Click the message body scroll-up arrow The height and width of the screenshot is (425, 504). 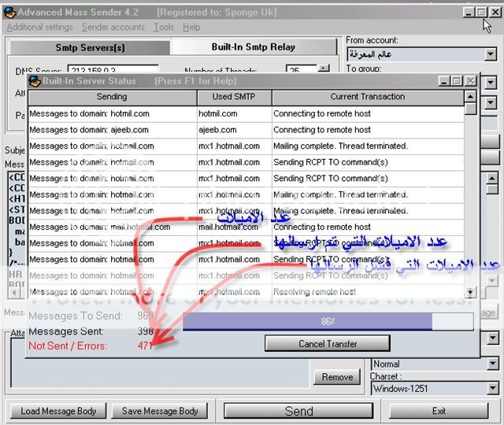pos(492,179)
